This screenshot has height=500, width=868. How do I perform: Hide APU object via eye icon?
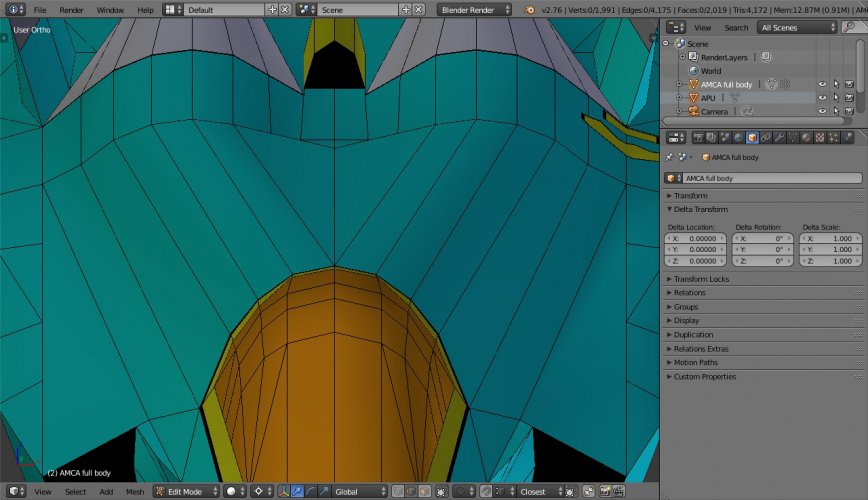point(823,97)
